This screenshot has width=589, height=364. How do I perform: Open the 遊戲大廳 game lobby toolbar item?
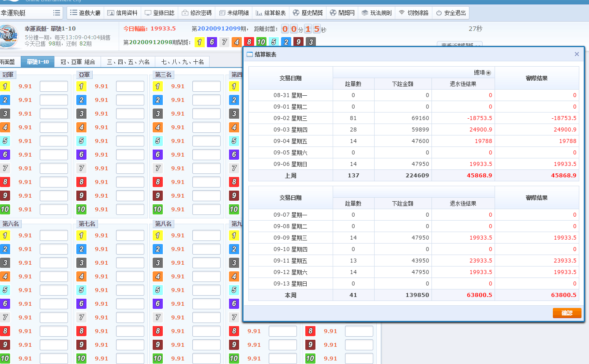coord(86,13)
